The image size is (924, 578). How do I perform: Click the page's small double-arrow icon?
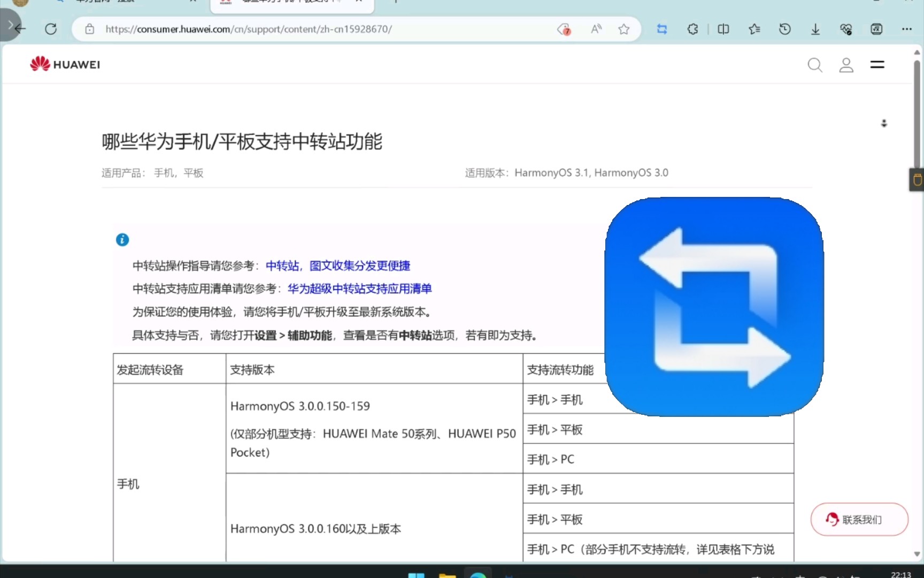(884, 123)
